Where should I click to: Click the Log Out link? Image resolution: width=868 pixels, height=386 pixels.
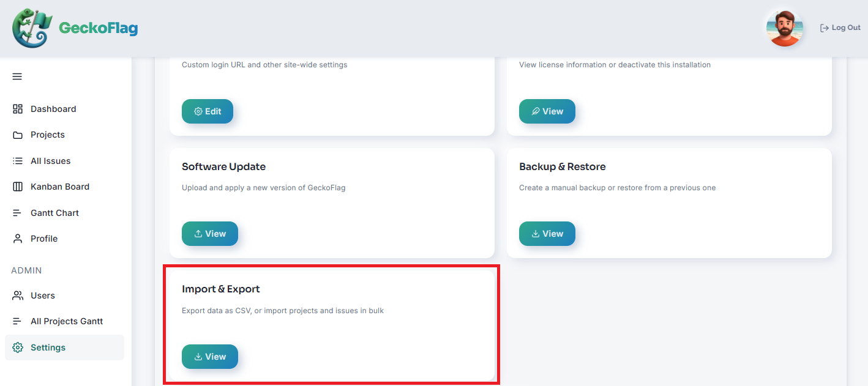840,28
